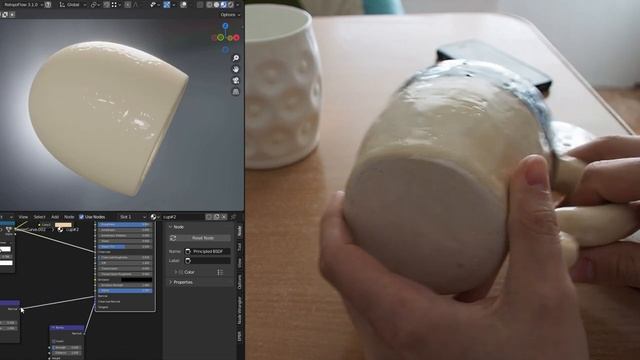Toggle viewport overlays button

coord(184,5)
